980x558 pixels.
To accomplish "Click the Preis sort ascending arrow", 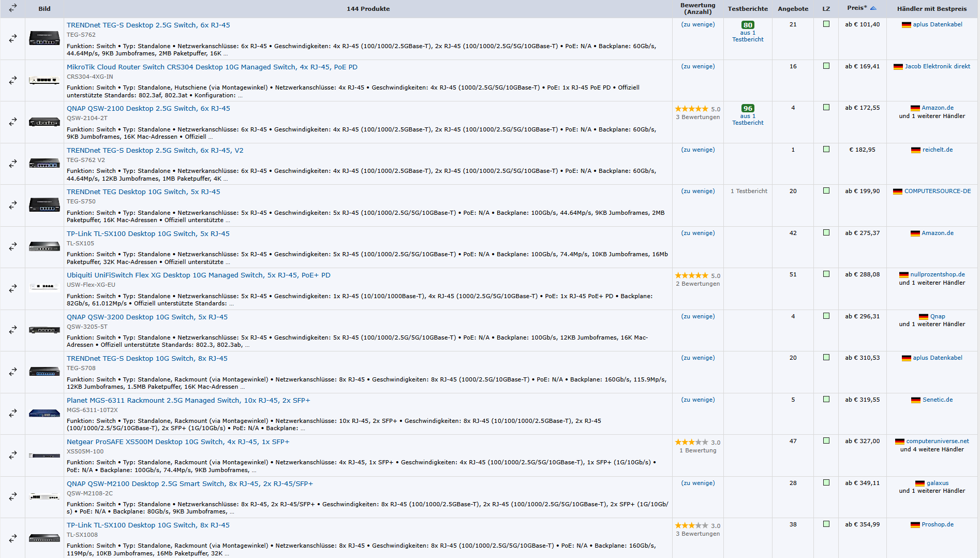I will click(873, 8).
